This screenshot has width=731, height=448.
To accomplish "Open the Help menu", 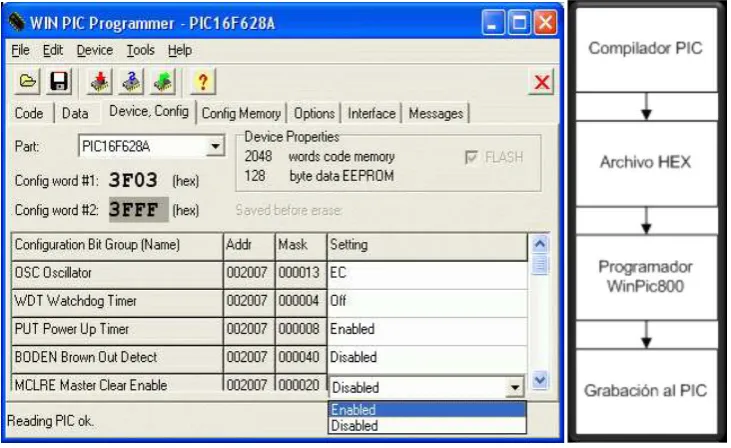I will [x=180, y=50].
